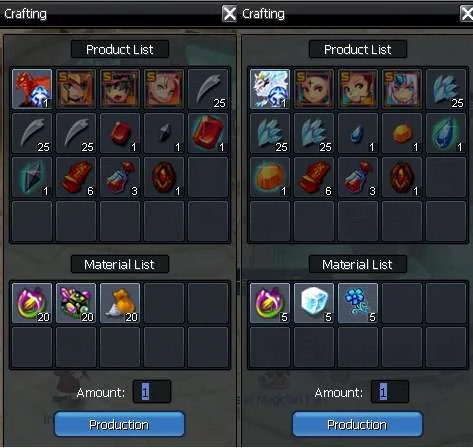Click the pink-haired character card in left list
The width and height of the screenshot is (473, 448).
[164, 89]
